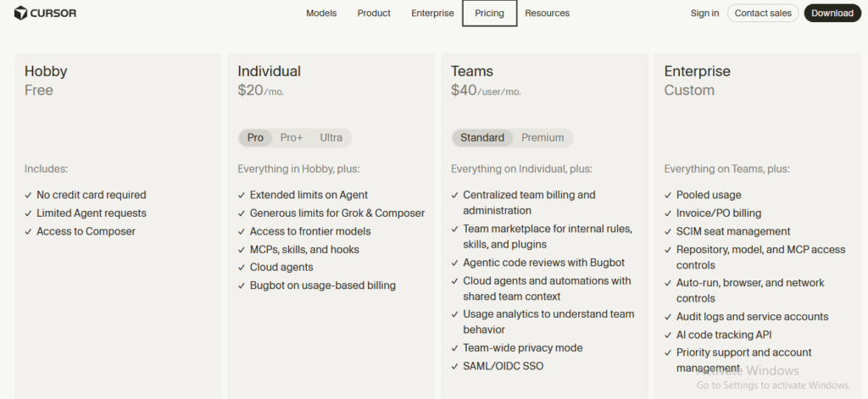Click 'Bugbot on usage-based billing' text
Image resolution: width=868 pixels, height=399 pixels.
[323, 285]
